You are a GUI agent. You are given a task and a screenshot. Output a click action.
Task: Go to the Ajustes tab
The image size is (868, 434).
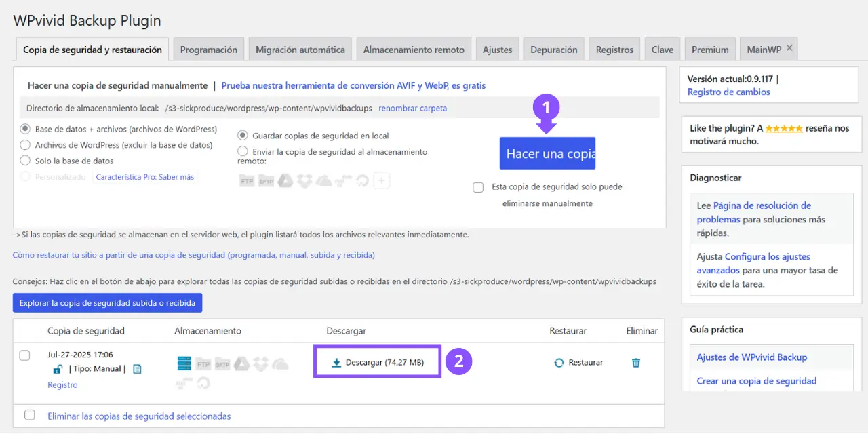click(x=498, y=50)
